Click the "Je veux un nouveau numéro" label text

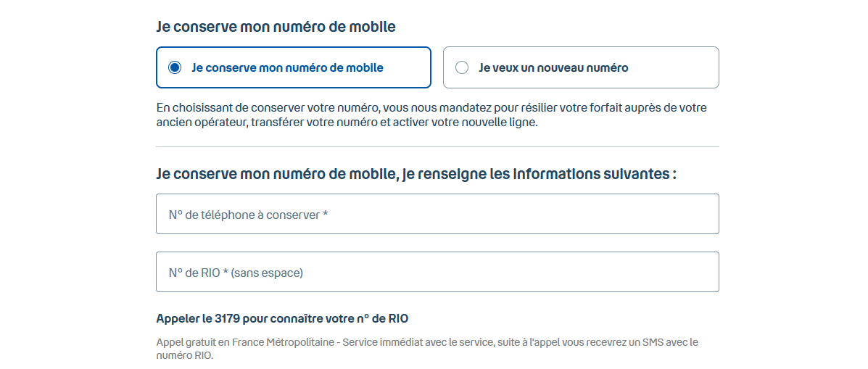(x=553, y=67)
